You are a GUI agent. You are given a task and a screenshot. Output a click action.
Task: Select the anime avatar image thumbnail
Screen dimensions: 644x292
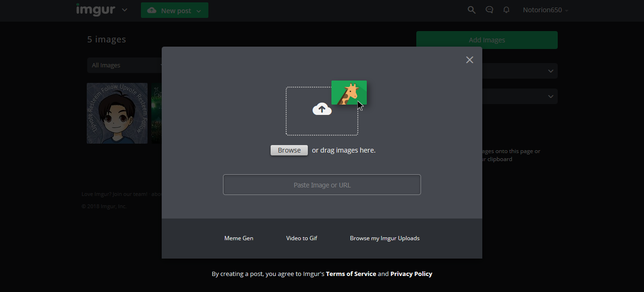[117, 113]
